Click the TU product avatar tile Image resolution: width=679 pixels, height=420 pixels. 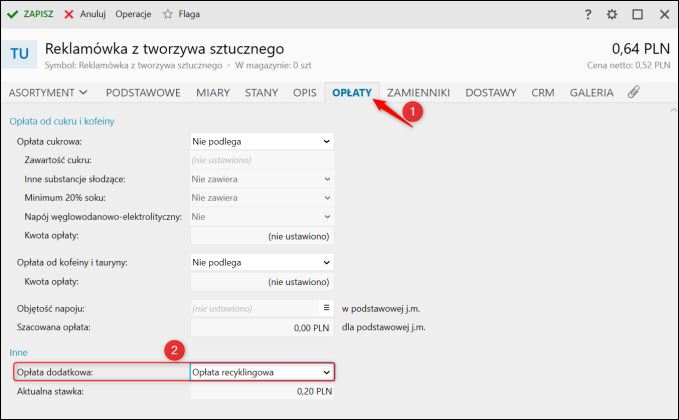pos(19,54)
